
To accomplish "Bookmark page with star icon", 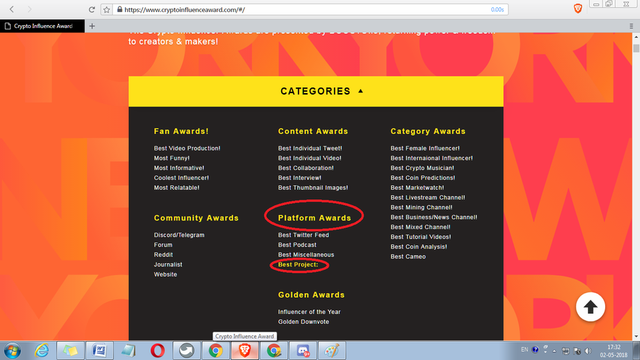I will tap(107, 9).
